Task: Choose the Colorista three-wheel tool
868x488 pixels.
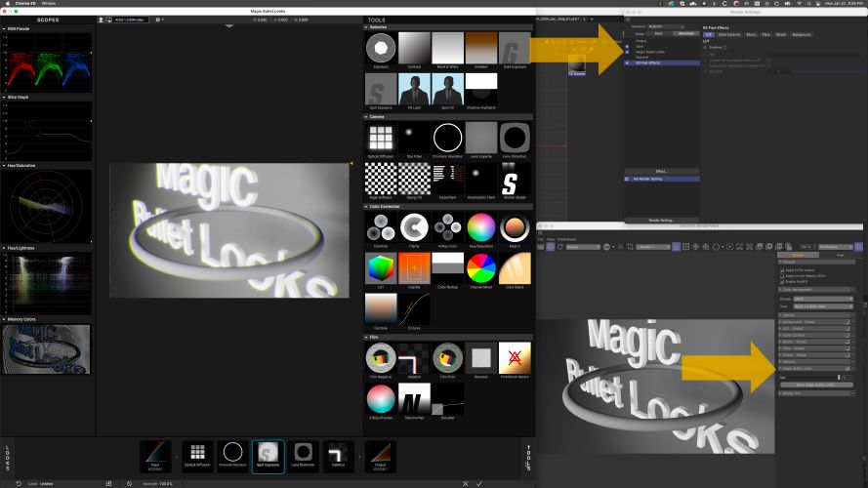Action: (x=381, y=226)
